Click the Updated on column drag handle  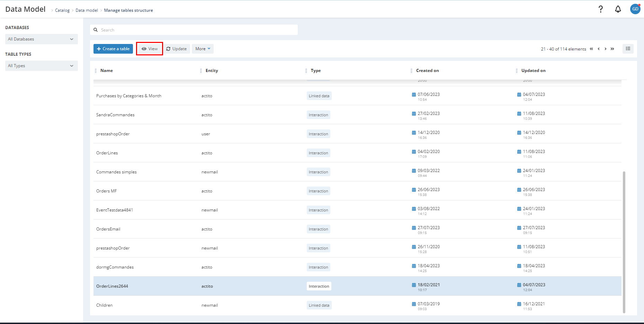click(x=517, y=71)
